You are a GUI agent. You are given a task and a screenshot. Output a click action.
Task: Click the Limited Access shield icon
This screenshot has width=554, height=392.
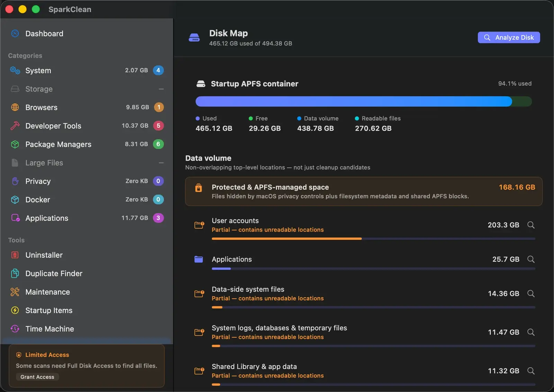(19, 355)
